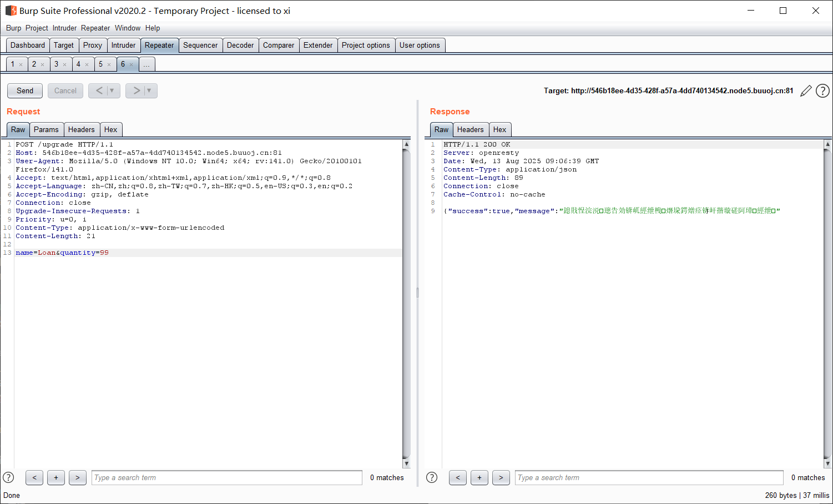Close Repeater tab 6
This screenshot has width=833, height=504.
coord(131,64)
